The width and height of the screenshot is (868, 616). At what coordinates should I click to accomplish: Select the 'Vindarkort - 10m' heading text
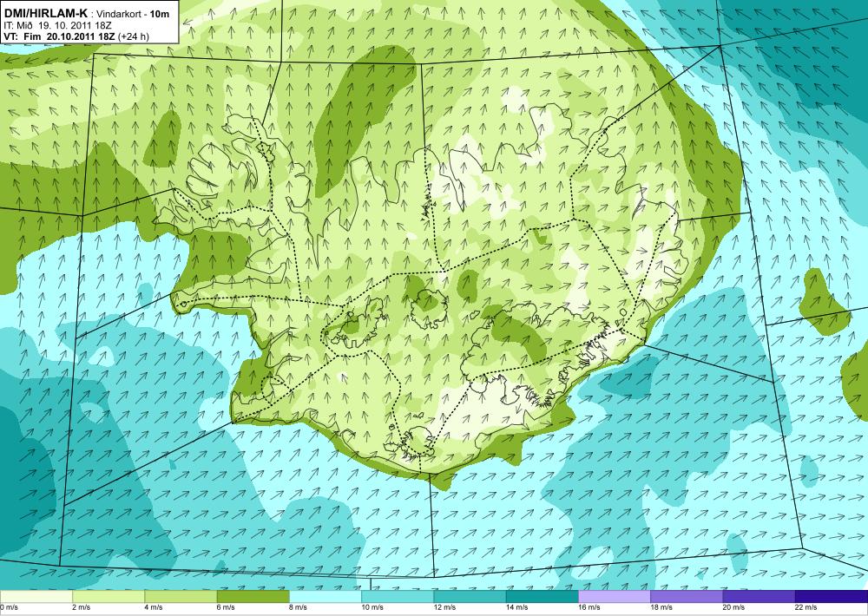(133, 15)
